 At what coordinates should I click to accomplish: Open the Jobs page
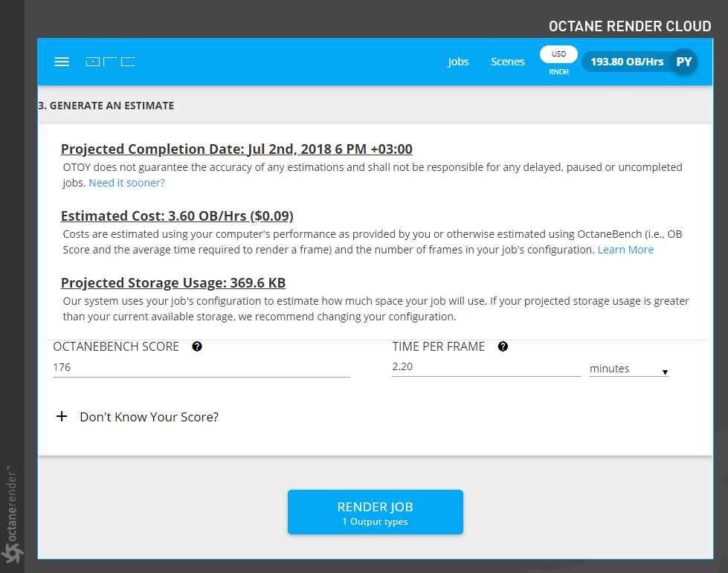pyautogui.click(x=458, y=62)
